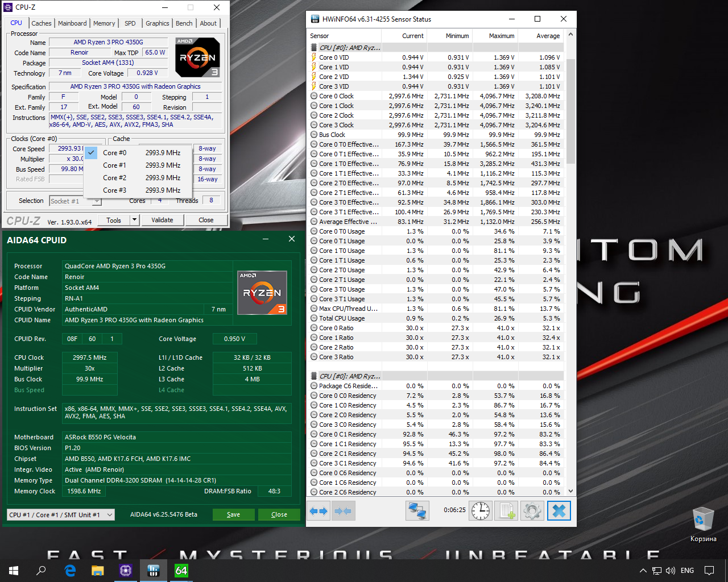This screenshot has width=728, height=582.
Task: Switch to the Caches tab
Action: [42, 23]
